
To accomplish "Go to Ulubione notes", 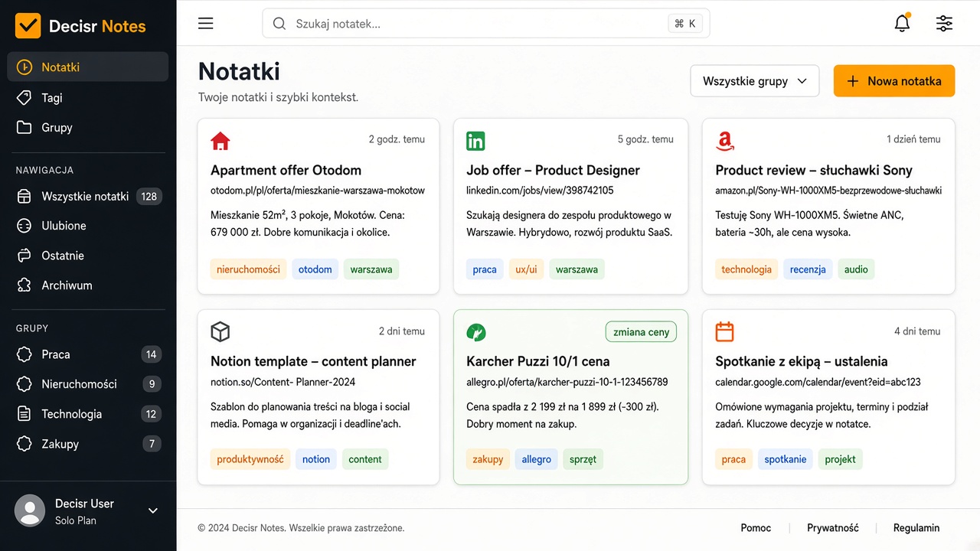I will (x=88, y=226).
